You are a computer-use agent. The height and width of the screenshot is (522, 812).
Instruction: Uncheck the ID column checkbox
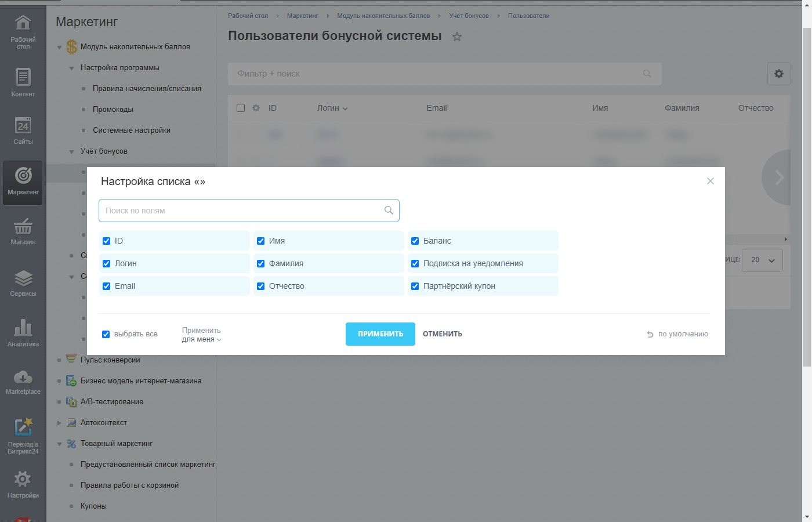106,241
